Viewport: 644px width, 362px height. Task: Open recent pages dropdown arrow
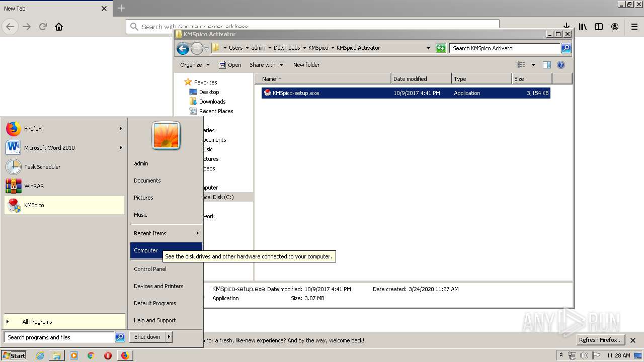click(206, 49)
